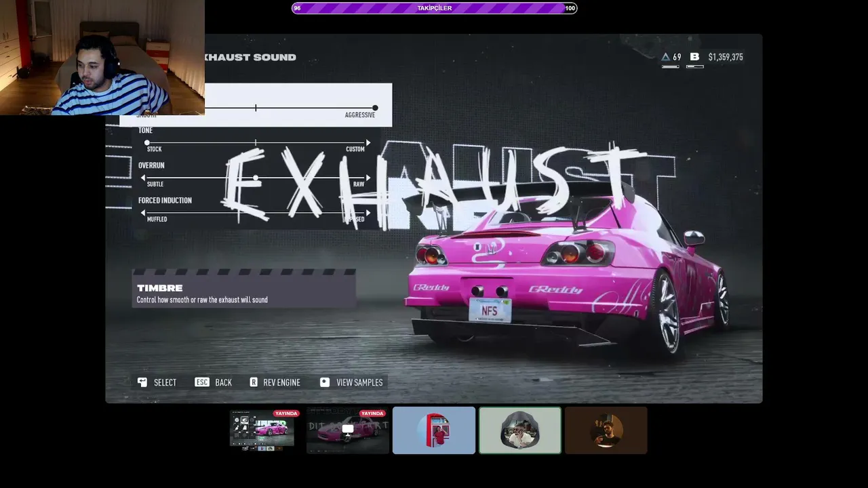Click the Tone slider handle at Stock
The height and width of the screenshot is (488, 868).
pos(147,143)
